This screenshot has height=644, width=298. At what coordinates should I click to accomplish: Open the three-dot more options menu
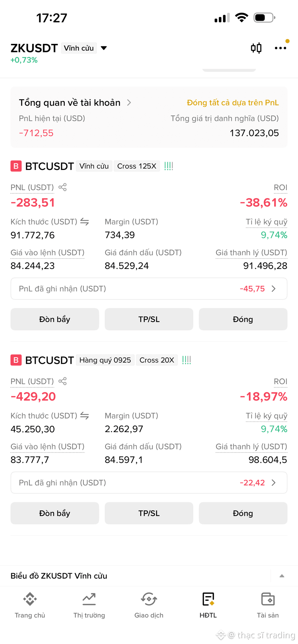coord(280,48)
